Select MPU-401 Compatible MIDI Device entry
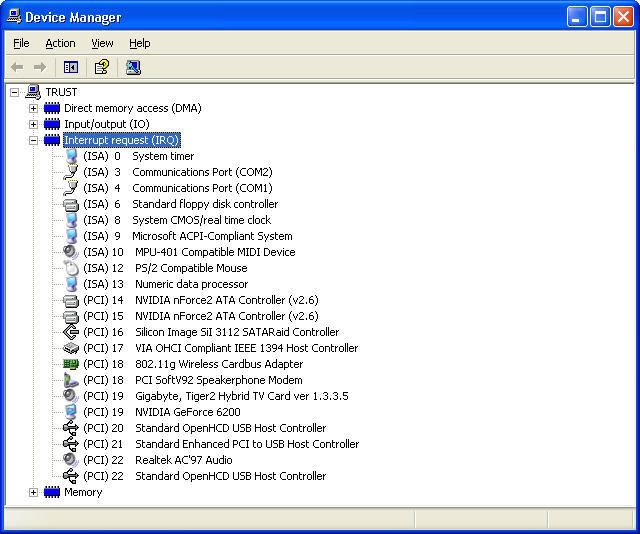The height and width of the screenshot is (534, 640). (189, 252)
